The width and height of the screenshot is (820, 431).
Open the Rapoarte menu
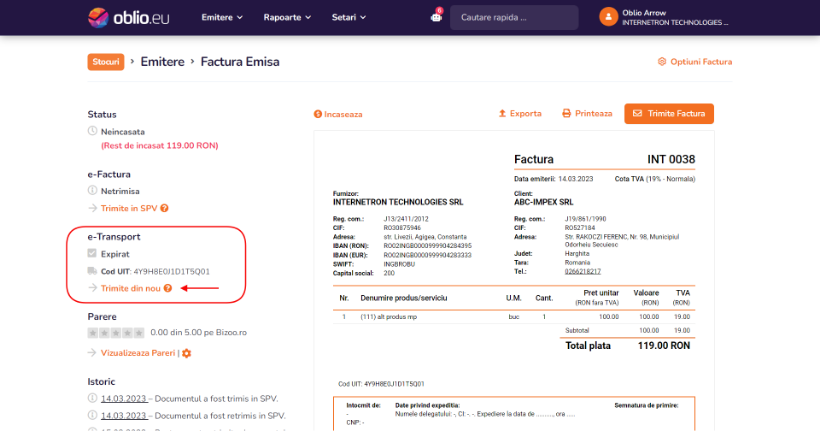click(287, 17)
